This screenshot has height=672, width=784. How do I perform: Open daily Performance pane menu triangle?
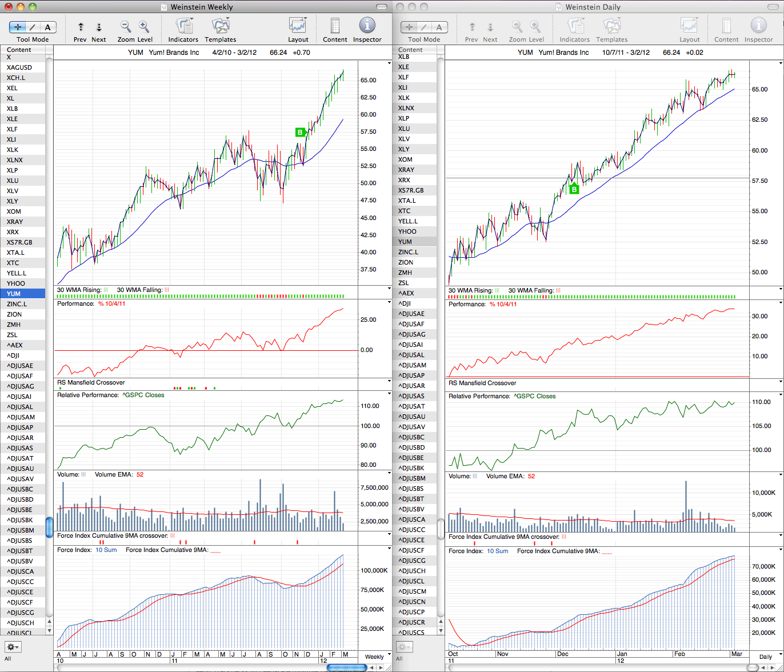tap(781, 304)
